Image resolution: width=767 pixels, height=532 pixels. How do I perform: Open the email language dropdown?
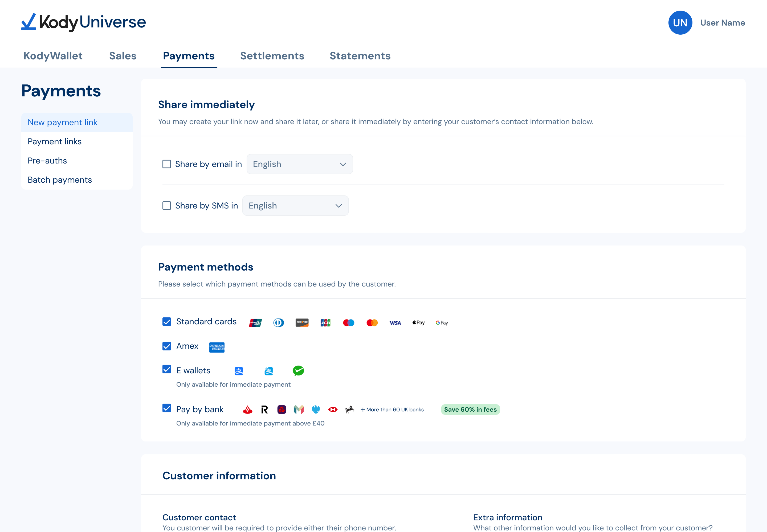pyautogui.click(x=300, y=164)
